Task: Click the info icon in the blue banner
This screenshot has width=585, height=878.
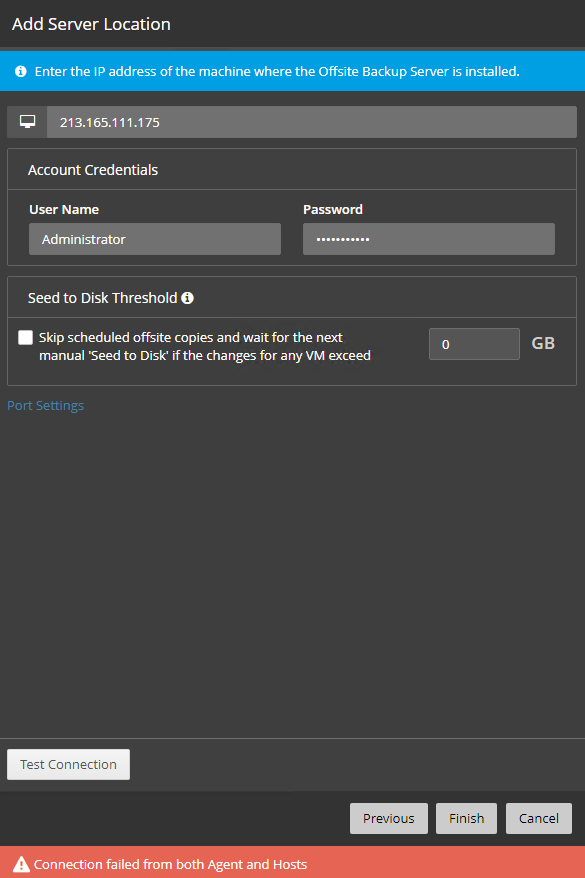Action: click(21, 72)
